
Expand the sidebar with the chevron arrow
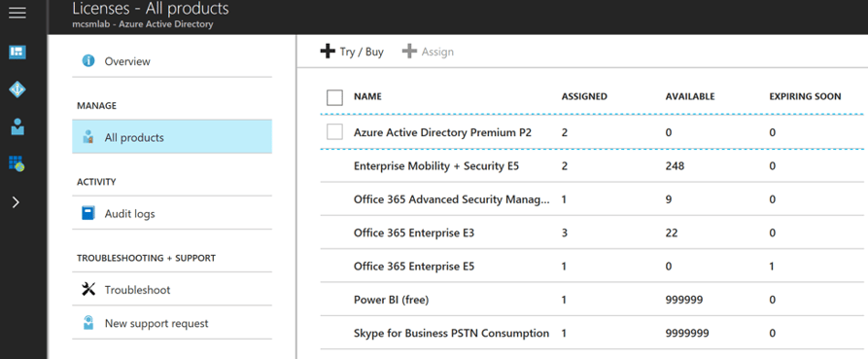[17, 202]
